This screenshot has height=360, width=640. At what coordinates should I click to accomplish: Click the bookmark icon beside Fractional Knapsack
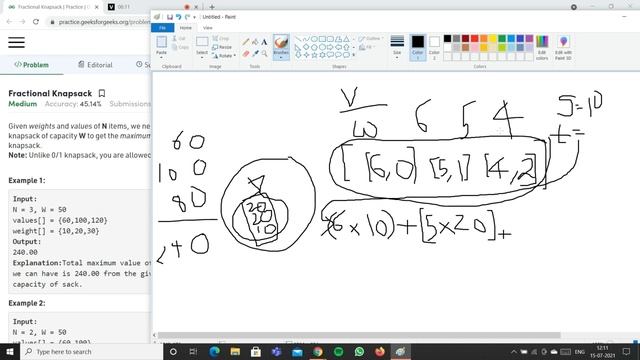coord(102,93)
